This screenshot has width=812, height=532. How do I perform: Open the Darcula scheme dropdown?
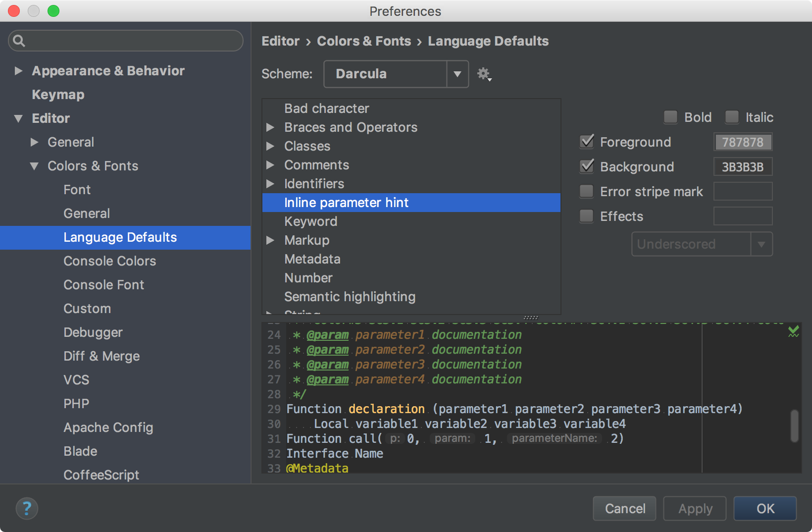pos(396,74)
